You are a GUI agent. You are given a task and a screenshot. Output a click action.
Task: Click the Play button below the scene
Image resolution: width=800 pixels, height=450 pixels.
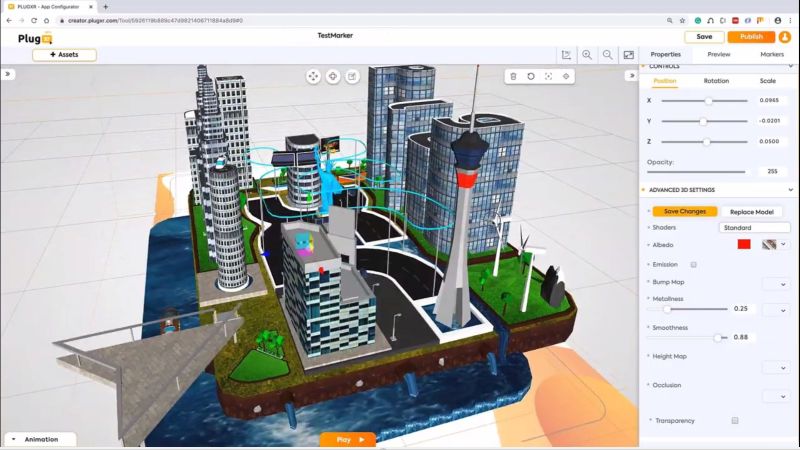click(x=349, y=439)
